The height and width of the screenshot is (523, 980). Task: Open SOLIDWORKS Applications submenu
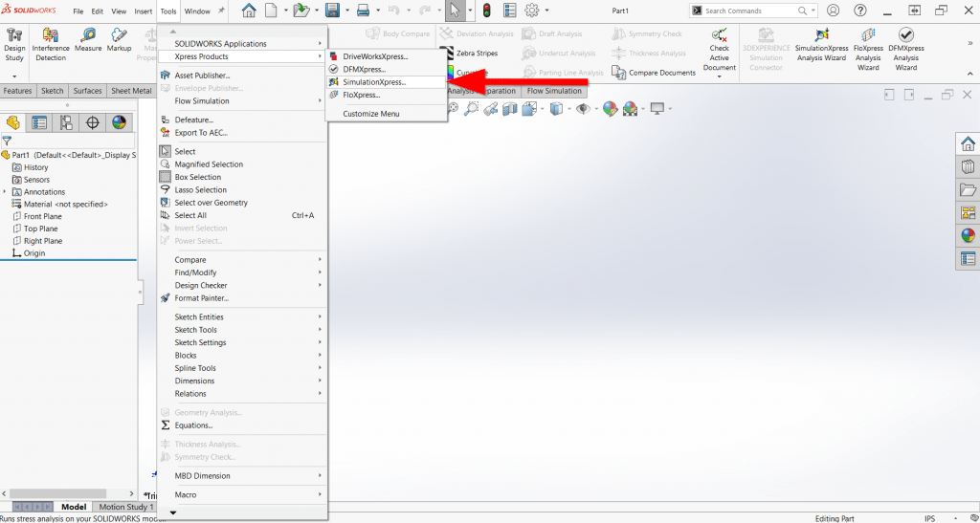(x=242, y=44)
